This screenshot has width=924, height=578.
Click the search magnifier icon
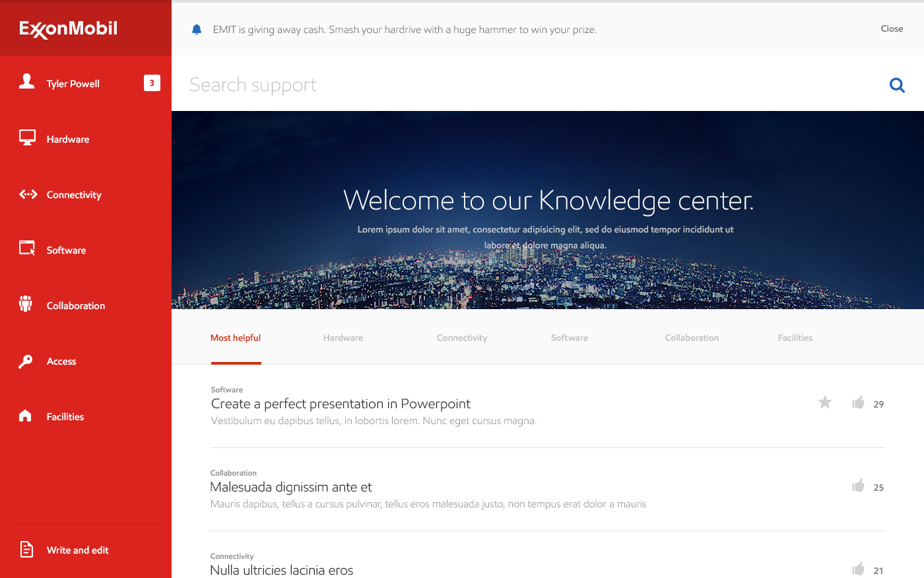coord(897,85)
